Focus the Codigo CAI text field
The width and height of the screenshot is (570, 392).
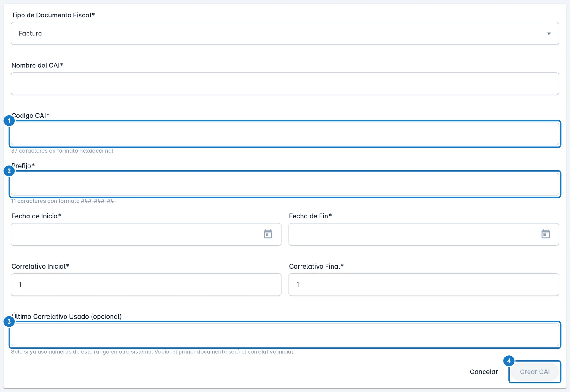tap(285, 134)
